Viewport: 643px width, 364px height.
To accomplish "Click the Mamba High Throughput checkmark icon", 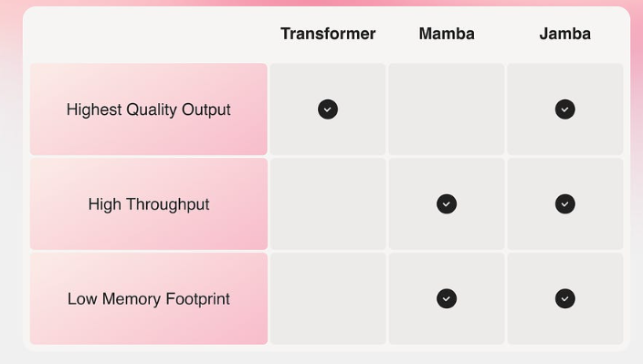I will point(446,204).
